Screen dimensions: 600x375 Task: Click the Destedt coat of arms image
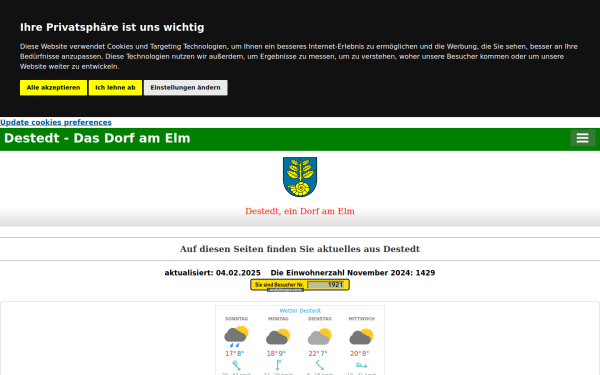coord(300,177)
